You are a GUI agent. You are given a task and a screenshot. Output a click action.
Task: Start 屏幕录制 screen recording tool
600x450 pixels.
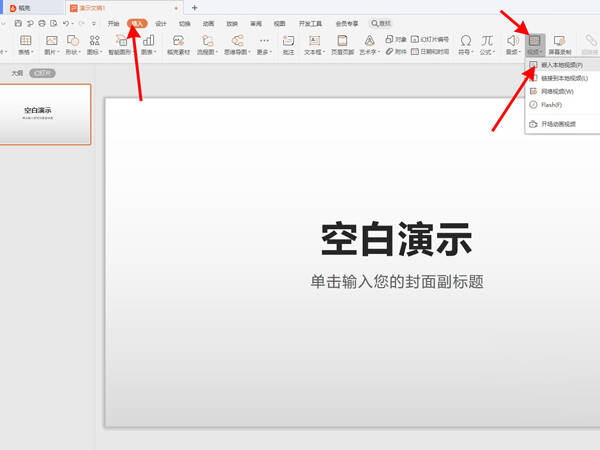(x=559, y=44)
